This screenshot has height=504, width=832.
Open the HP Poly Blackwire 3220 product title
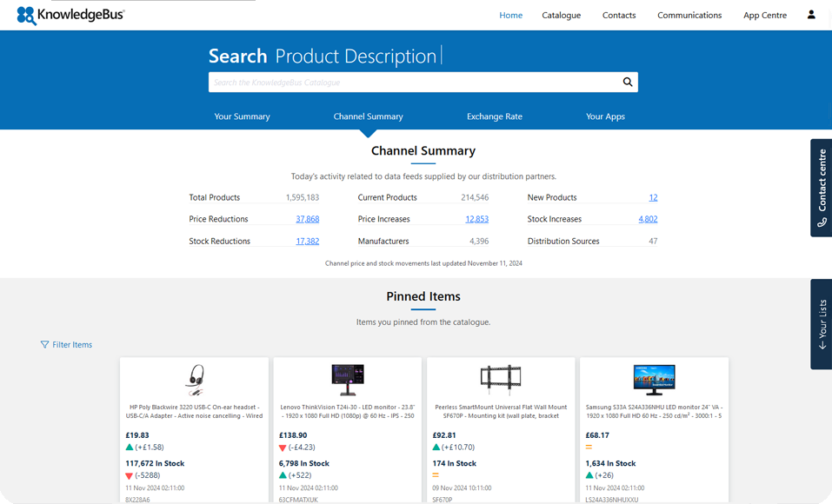tap(194, 412)
